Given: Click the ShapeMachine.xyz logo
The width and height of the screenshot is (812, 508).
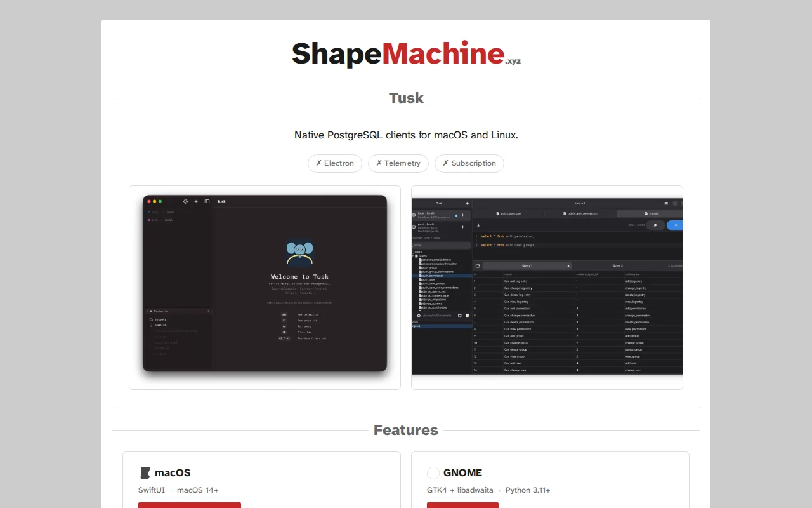Looking at the screenshot, I should click(406, 54).
